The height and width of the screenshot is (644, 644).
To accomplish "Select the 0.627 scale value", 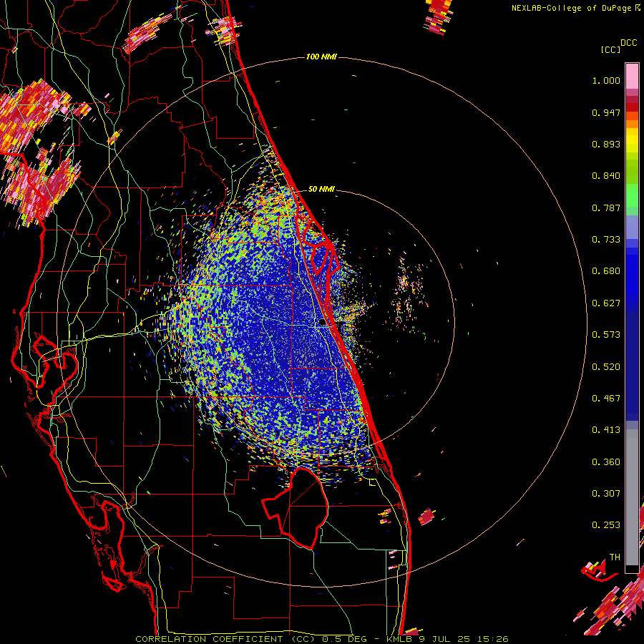I will click(606, 303).
